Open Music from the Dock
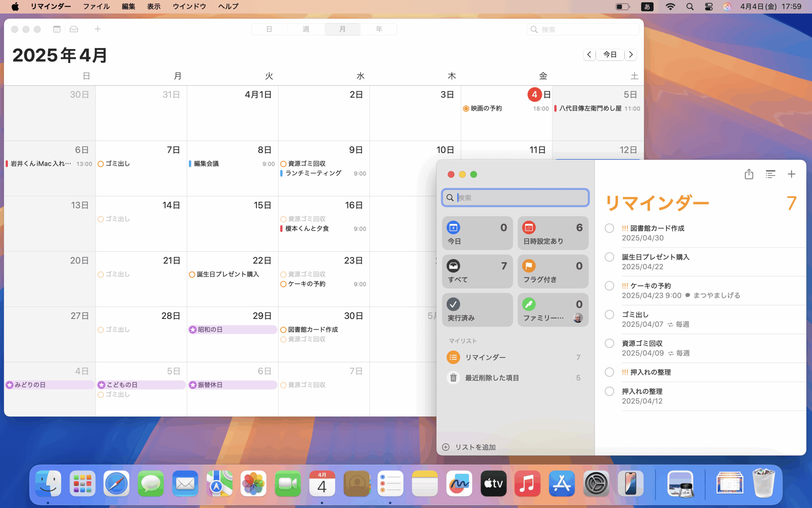The width and height of the screenshot is (812, 508). 527,484
